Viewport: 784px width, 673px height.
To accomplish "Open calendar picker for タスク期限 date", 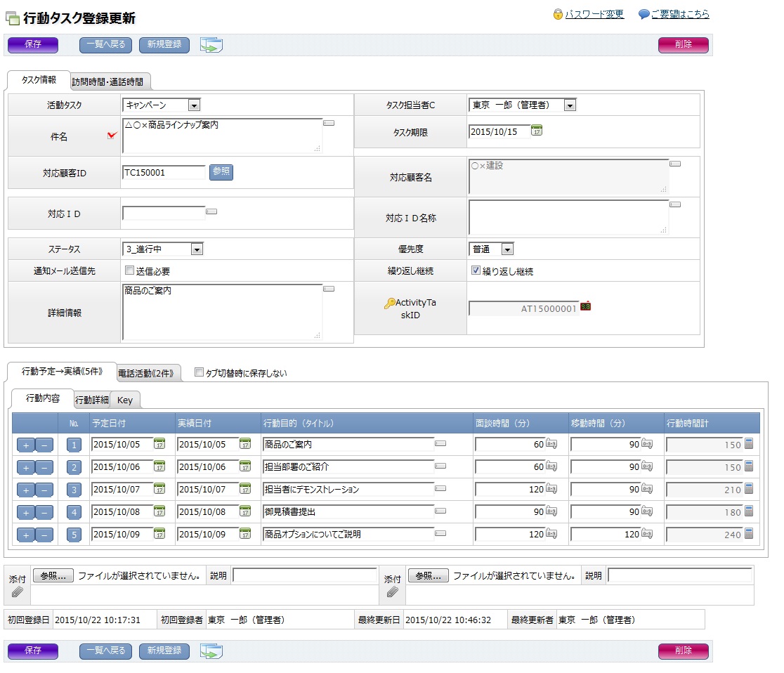I will point(537,131).
